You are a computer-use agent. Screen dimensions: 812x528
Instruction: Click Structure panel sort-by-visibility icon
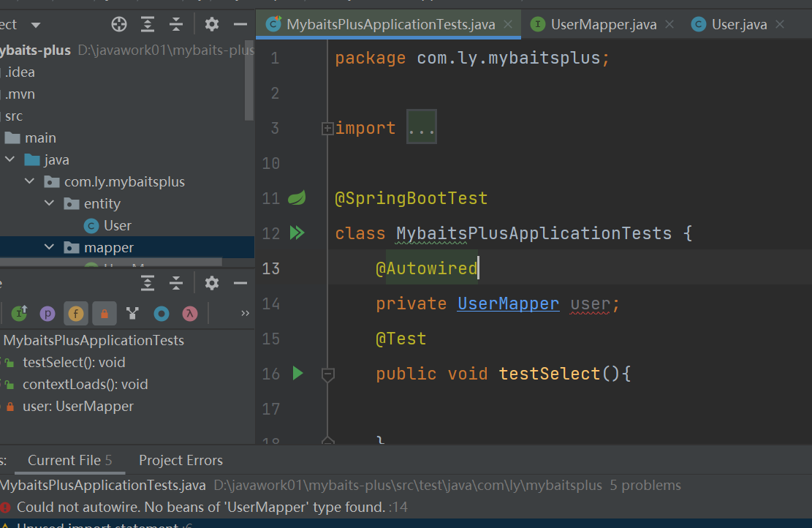point(20,314)
